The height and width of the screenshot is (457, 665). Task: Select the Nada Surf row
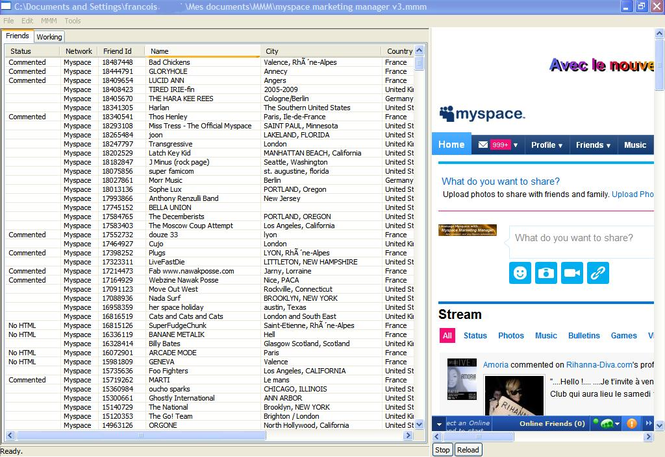pos(210,298)
